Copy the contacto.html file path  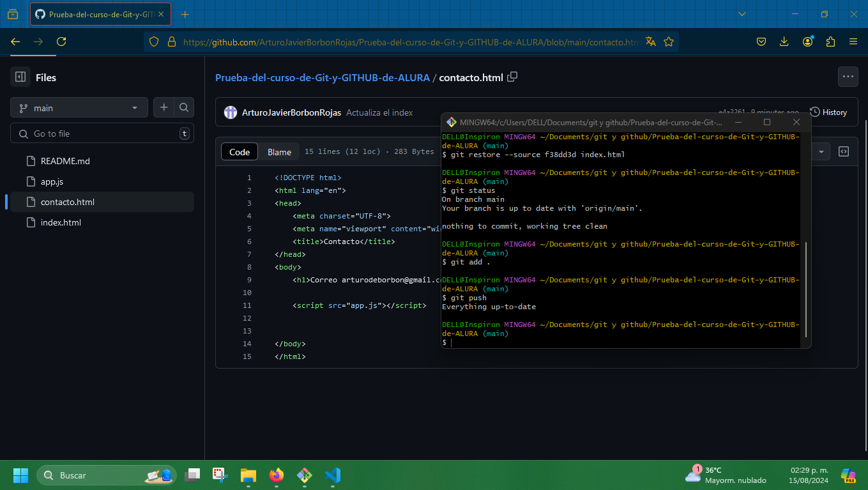tap(512, 77)
